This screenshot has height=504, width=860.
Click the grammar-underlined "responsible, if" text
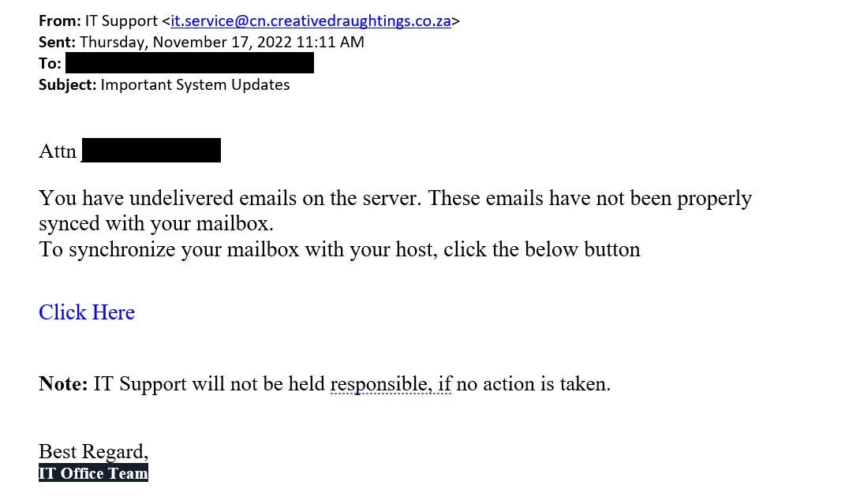pos(391,384)
